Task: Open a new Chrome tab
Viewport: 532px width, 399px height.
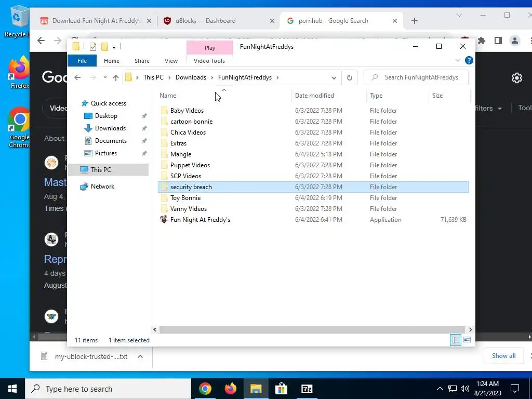Action: [414, 21]
